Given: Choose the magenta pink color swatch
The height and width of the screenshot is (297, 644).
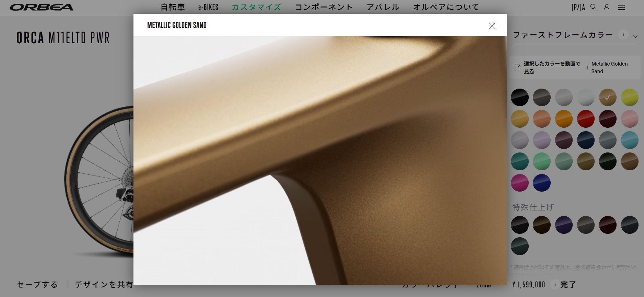Looking at the screenshot, I should click(x=520, y=183).
